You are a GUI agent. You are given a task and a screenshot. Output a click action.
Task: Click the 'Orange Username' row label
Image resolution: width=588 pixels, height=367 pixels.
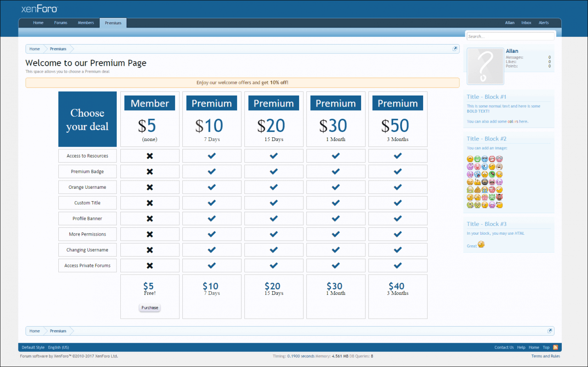coord(87,187)
